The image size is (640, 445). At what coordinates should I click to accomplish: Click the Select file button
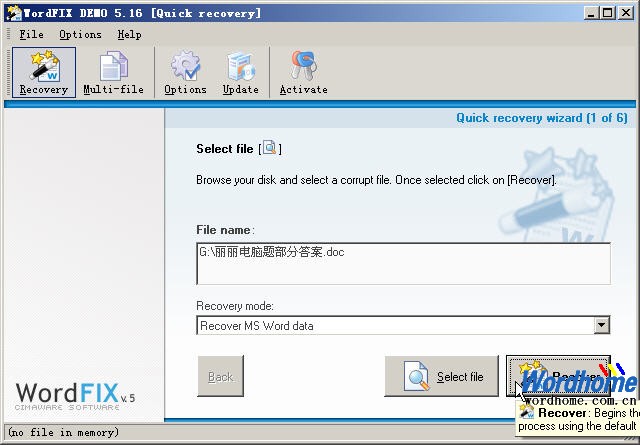441,376
